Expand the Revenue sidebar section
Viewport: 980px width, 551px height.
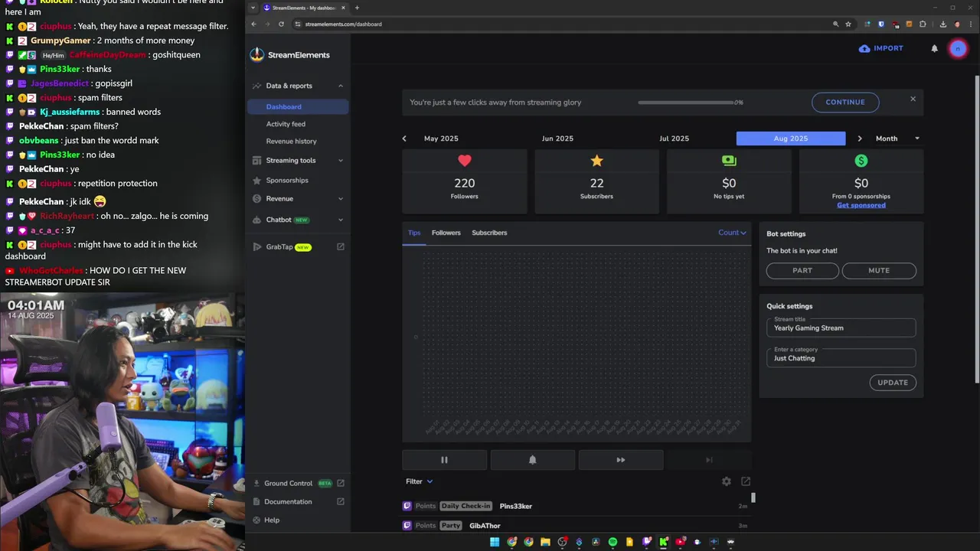tap(297, 199)
